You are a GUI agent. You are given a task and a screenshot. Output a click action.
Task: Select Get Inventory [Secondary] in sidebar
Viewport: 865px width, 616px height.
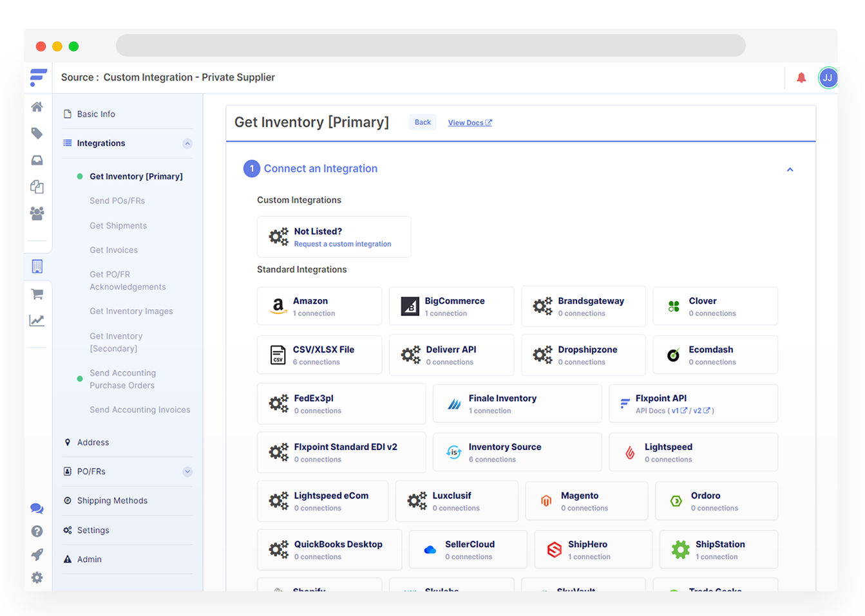click(x=116, y=342)
